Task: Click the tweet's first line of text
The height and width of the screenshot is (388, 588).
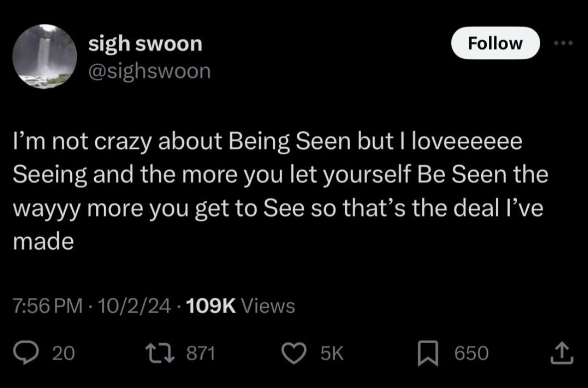Action: pos(267,142)
